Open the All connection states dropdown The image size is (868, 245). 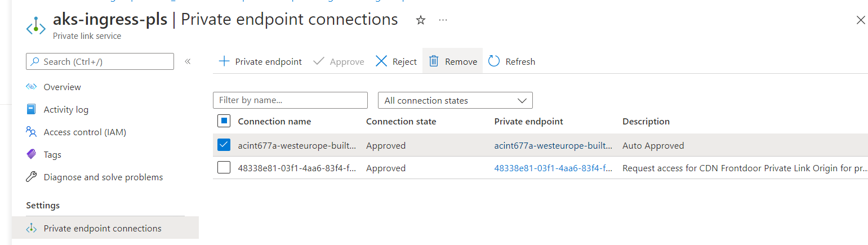[455, 100]
